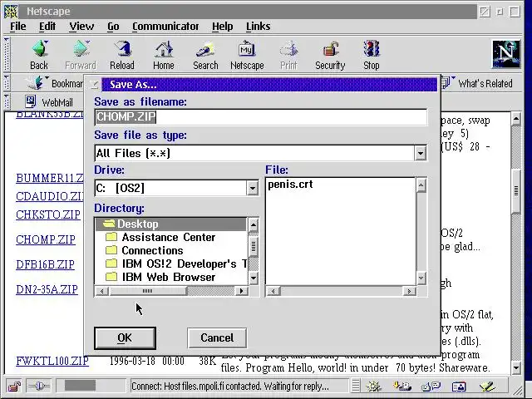Click the page vertical scrollbar thumb
The image size is (532, 399).
tap(516, 191)
